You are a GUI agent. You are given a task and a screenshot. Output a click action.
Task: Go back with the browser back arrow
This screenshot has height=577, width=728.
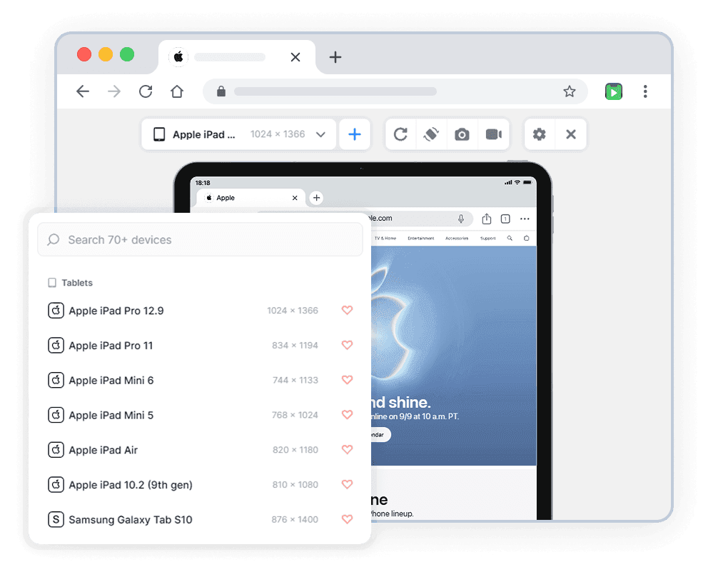(x=83, y=91)
